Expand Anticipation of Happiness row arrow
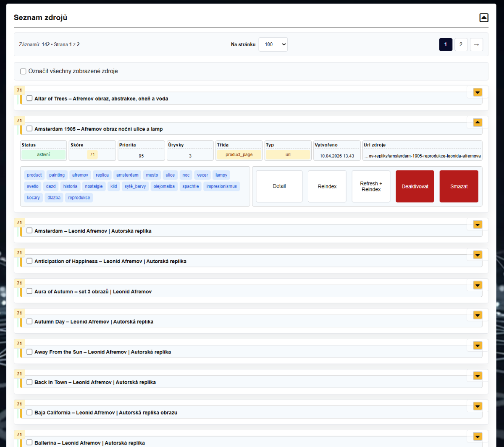Viewport: 504px width, 447px height. [478, 255]
